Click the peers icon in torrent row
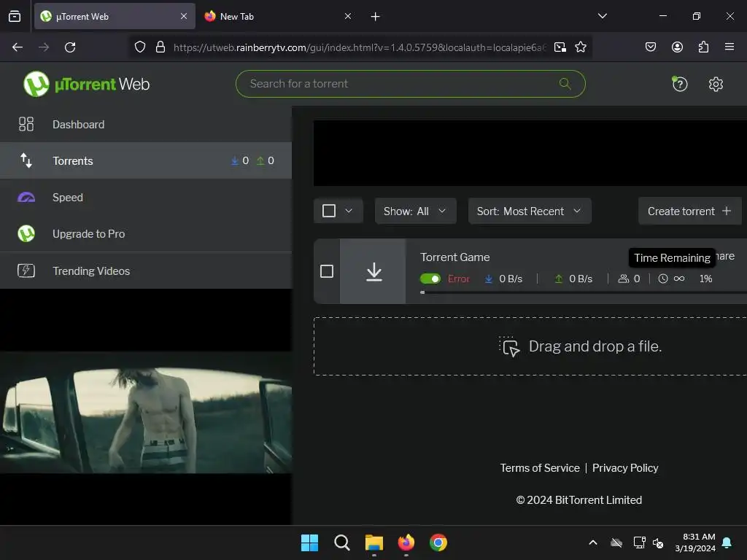 click(623, 279)
